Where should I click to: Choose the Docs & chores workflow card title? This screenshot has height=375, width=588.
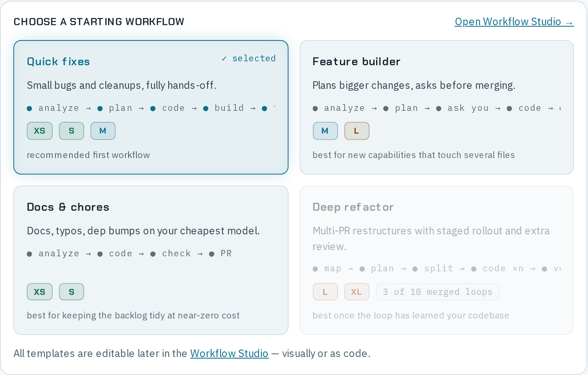click(68, 207)
